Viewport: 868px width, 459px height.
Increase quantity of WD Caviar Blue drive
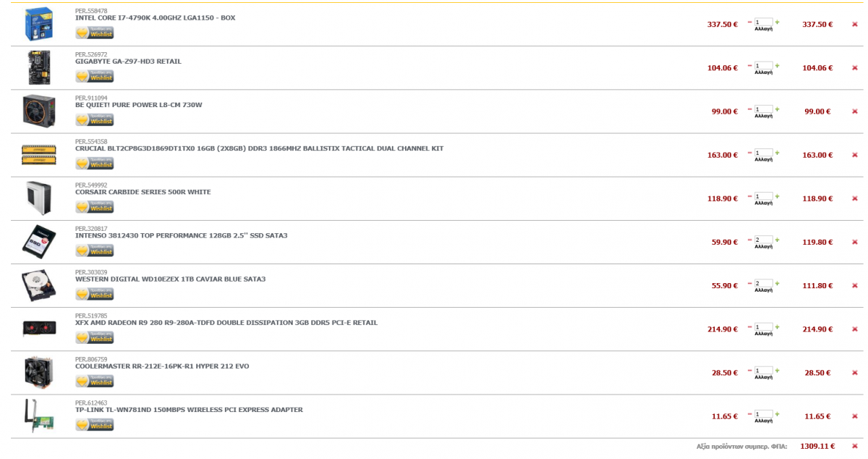[x=778, y=283]
